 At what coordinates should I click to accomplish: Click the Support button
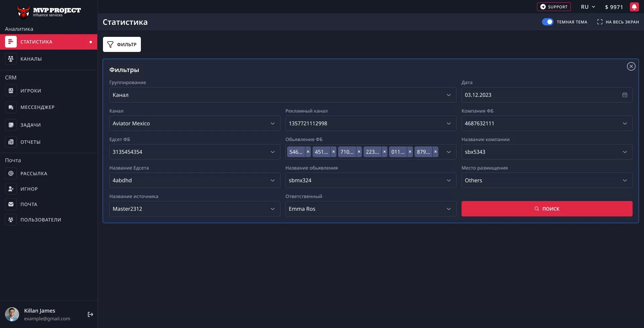point(553,7)
